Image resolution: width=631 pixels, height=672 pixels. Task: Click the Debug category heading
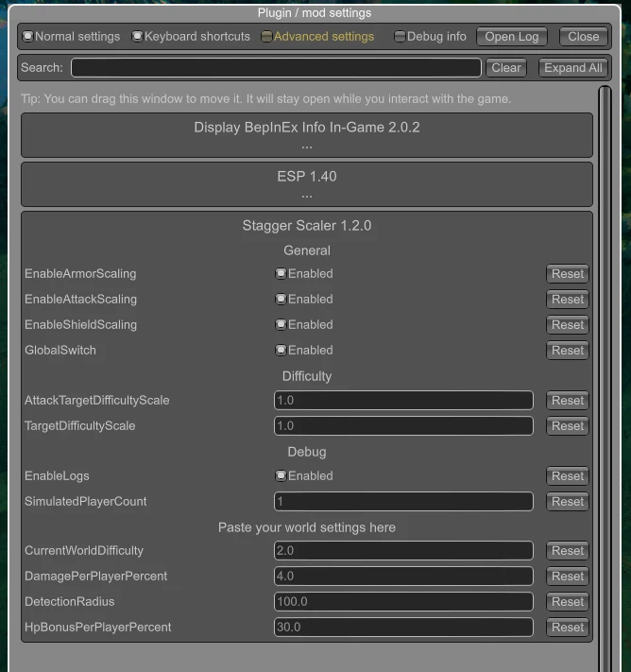(307, 452)
